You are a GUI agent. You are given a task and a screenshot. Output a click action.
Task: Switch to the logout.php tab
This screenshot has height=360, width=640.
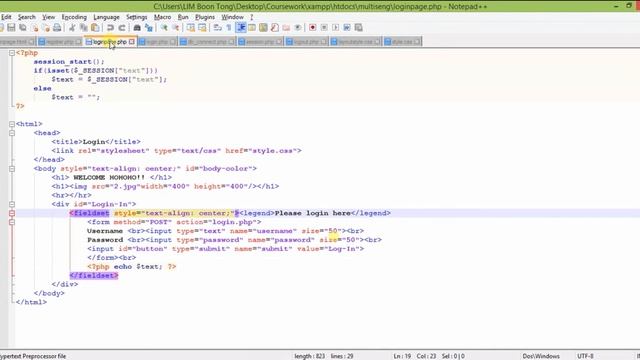pyautogui.click(x=306, y=42)
